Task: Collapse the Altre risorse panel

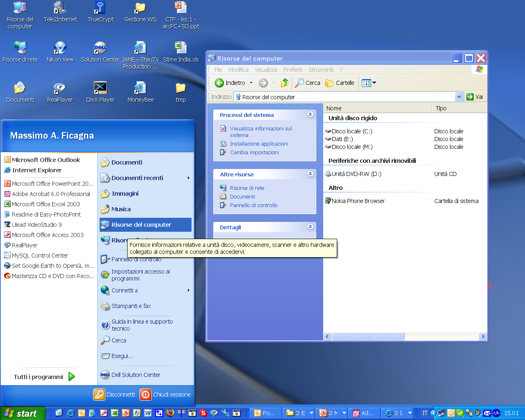Action: pos(310,174)
